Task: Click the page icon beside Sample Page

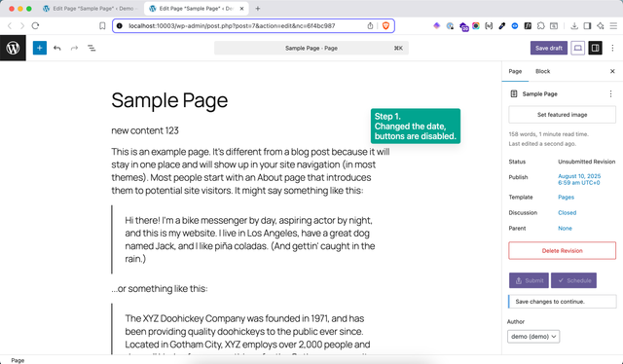Action: pyautogui.click(x=514, y=93)
